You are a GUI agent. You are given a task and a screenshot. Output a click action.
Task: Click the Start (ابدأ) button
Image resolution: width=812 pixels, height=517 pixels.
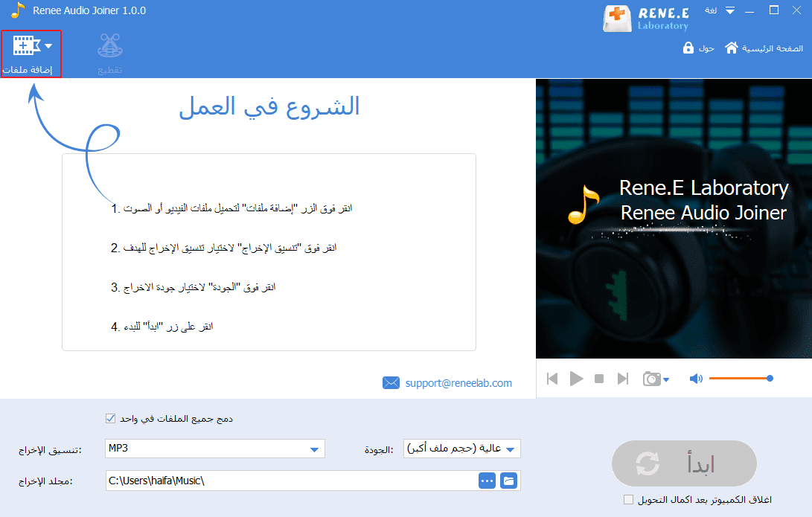[x=684, y=463]
